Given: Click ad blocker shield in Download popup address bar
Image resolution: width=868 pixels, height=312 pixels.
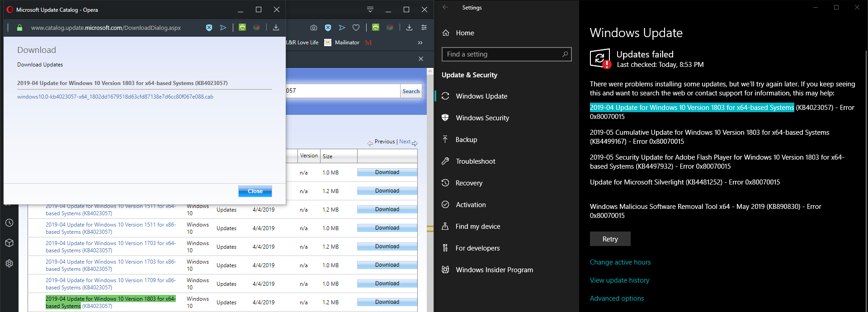Looking at the screenshot, I should pos(209,28).
